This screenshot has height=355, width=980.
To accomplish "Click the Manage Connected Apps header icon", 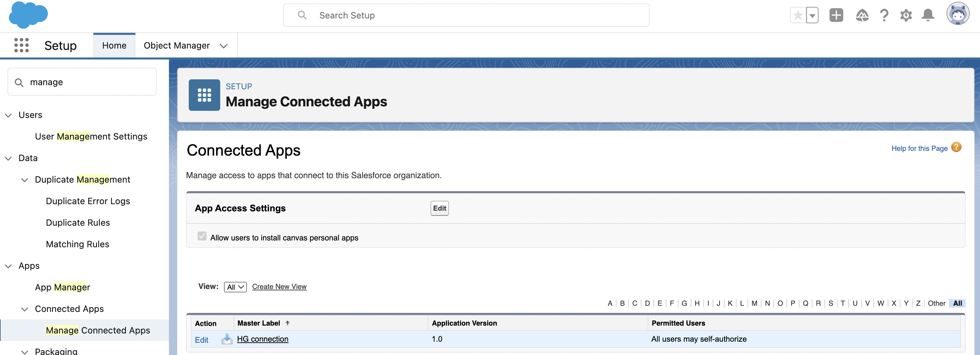I will pyautogui.click(x=204, y=95).
